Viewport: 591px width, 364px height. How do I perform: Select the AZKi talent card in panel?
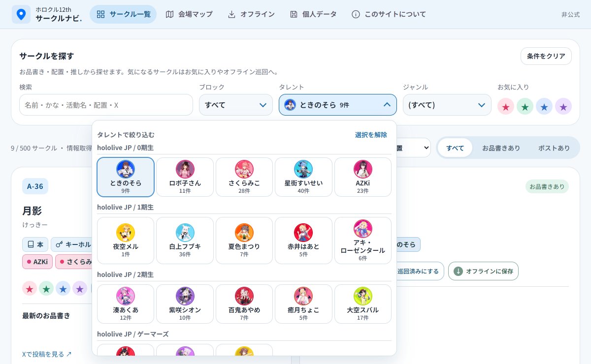(363, 177)
